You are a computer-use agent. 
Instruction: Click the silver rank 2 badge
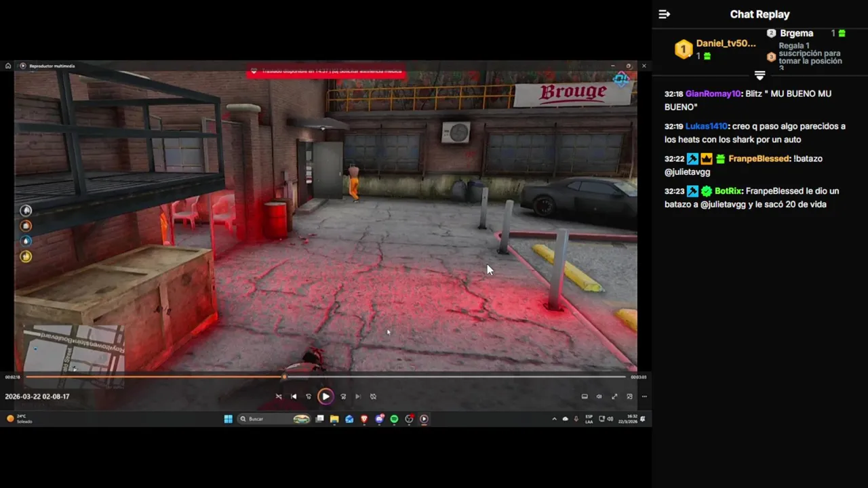point(771,33)
